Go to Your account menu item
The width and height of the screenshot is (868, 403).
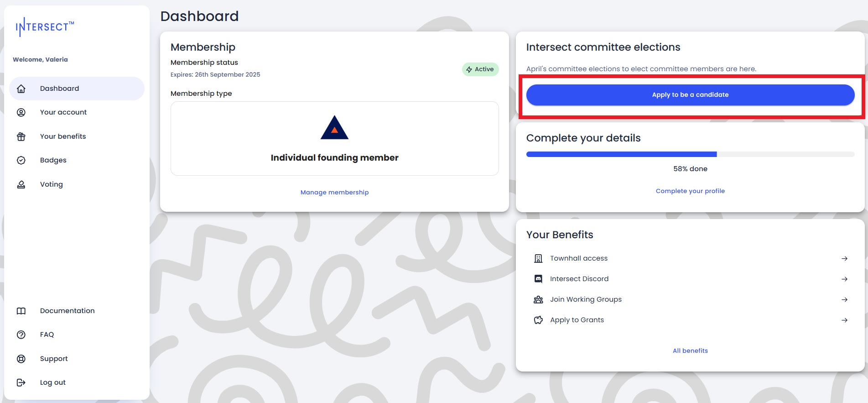pyautogui.click(x=63, y=112)
